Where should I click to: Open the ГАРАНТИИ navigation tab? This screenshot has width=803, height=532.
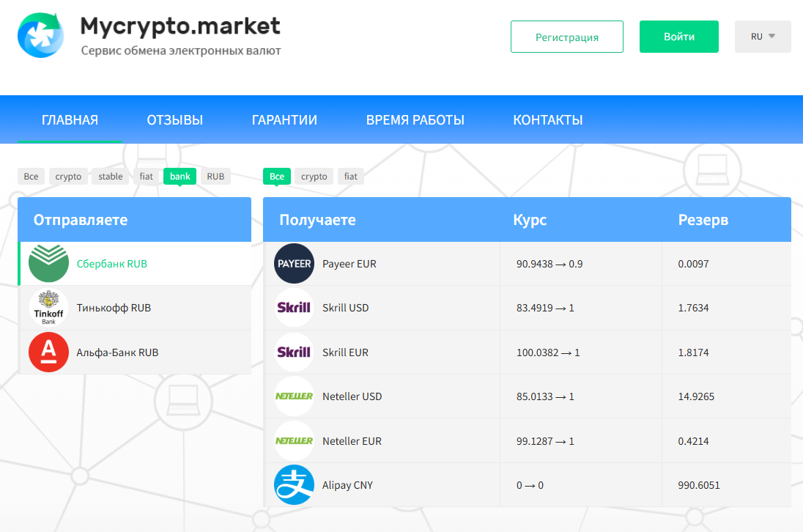click(x=284, y=120)
